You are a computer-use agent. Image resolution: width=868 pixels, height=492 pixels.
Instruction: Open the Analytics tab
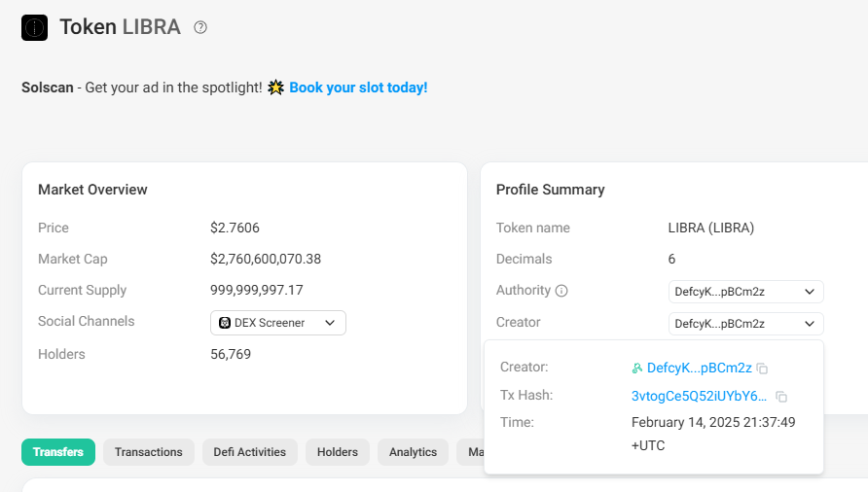(x=413, y=452)
